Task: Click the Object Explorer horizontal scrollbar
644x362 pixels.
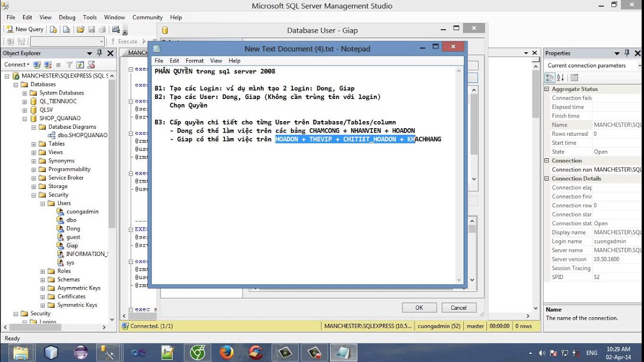Action: coord(54,327)
